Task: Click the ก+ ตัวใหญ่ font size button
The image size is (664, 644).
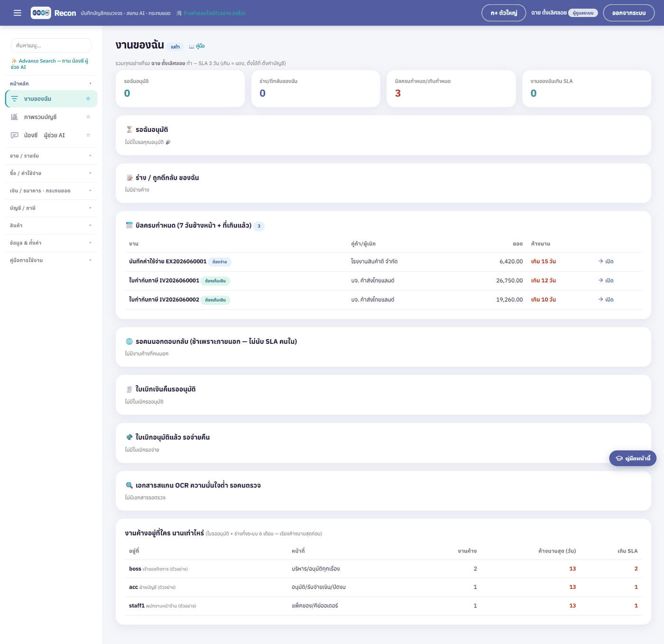Action: tap(504, 13)
